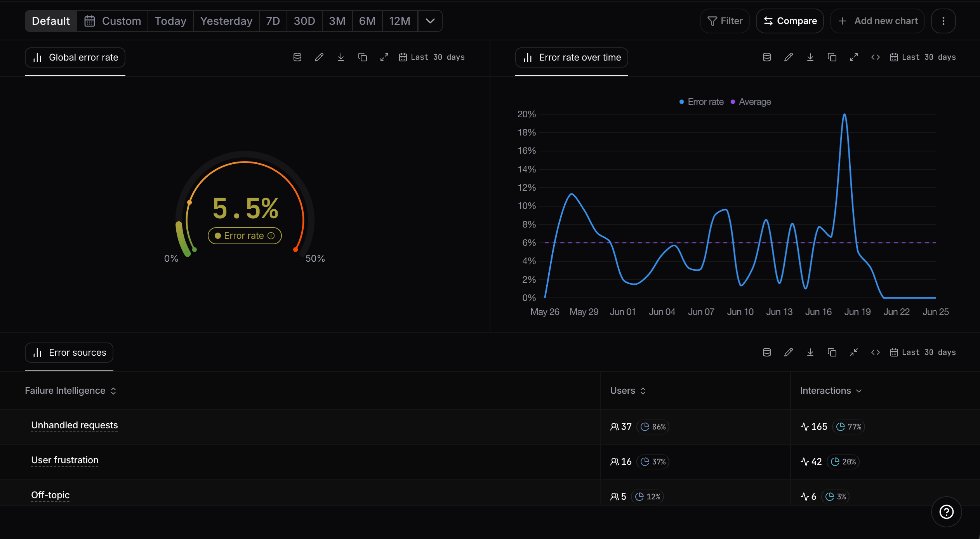
Task: Duplicate the Global error rate chart
Action: pos(363,57)
